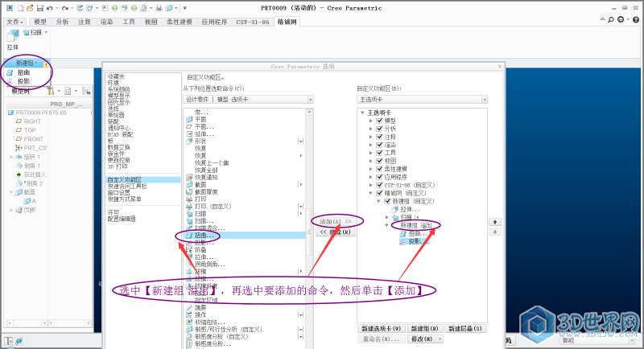
Task: Uncheck the 分析 tab checkbox
Action: [379, 129]
